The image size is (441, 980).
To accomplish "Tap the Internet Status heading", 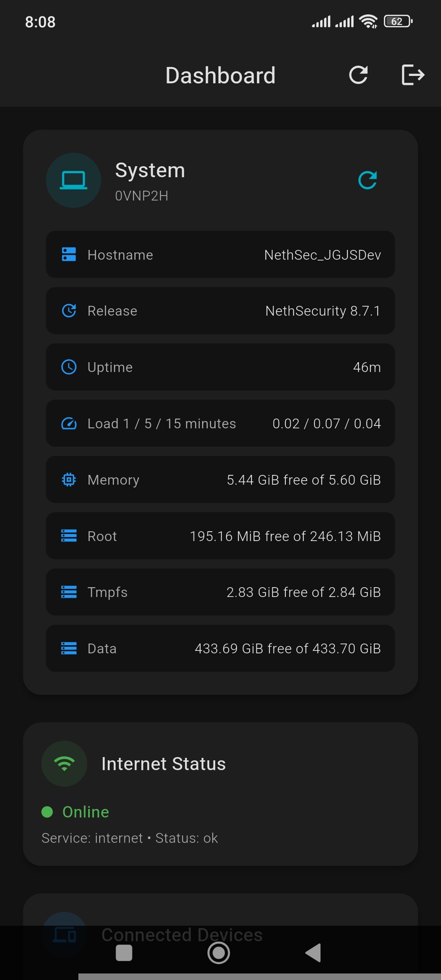I will click(163, 764).
